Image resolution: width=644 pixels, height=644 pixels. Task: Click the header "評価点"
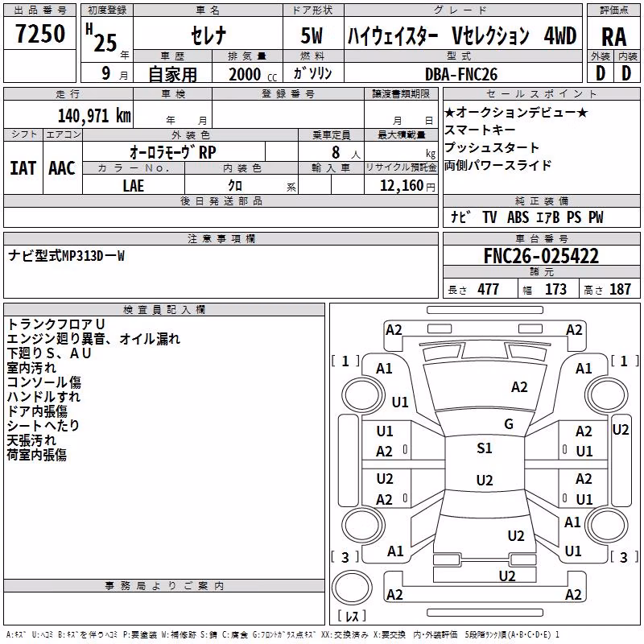point(613,10)
